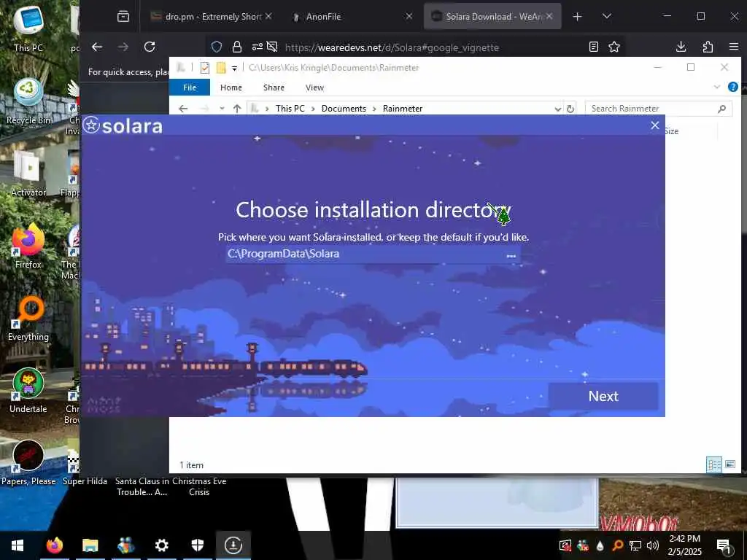Click New folder icon in Explorer title bar
The height and width of the screenshot is (560, 747).
click(221, 68)
